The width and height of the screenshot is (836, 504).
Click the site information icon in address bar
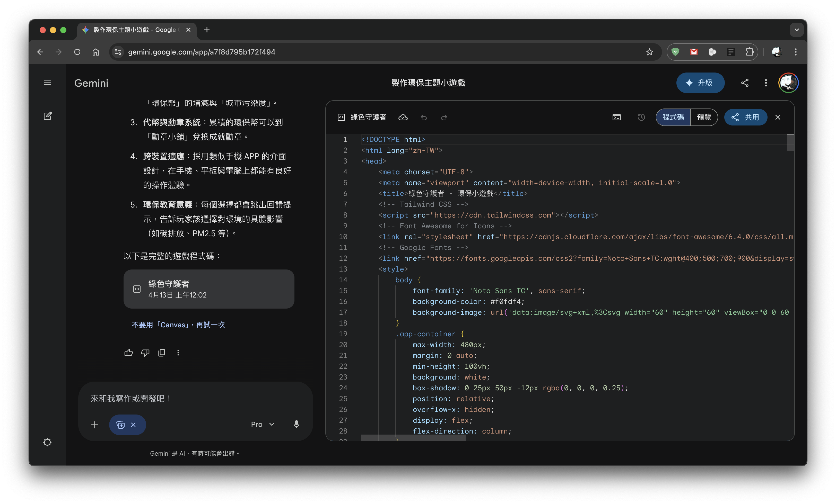pyautogui.click(x=118, y=52)
